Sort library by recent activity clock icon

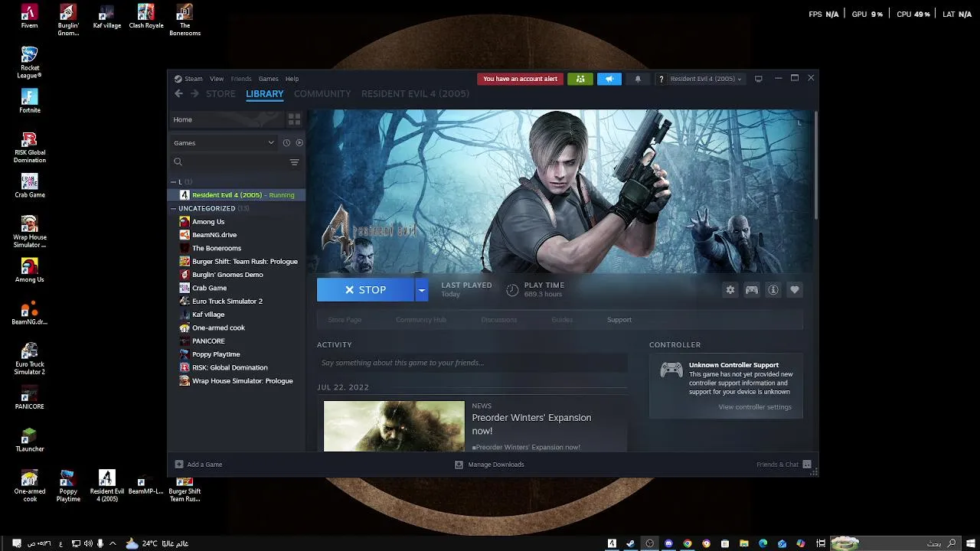click(286, 143)
